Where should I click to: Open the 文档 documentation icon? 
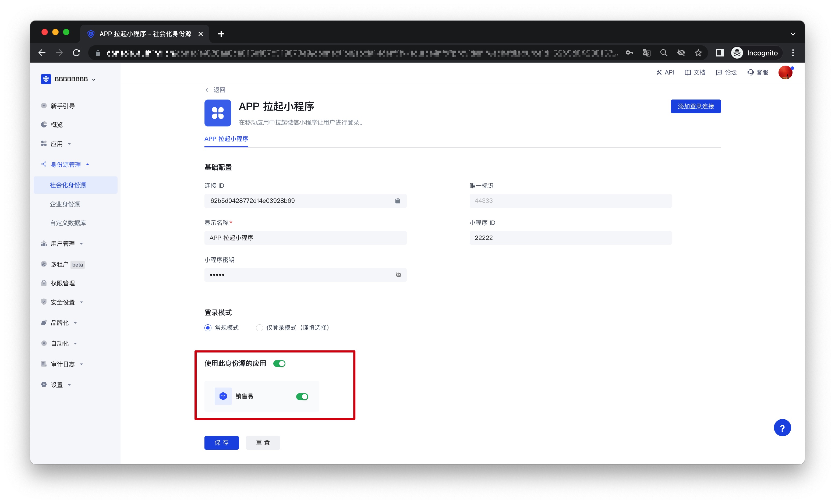click(688, 73)
